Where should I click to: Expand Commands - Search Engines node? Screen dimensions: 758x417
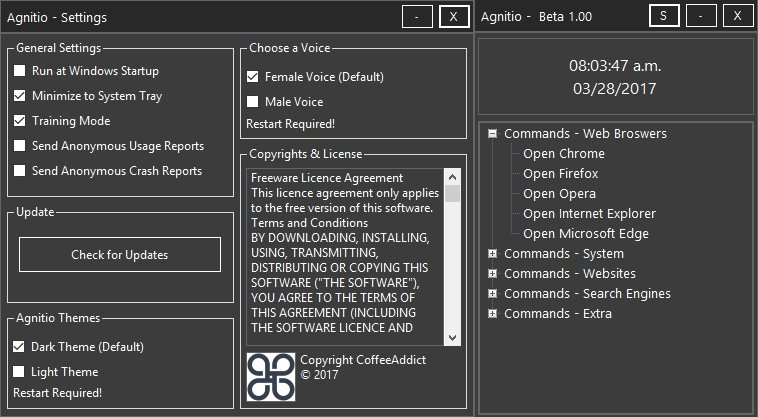(492, 293)
